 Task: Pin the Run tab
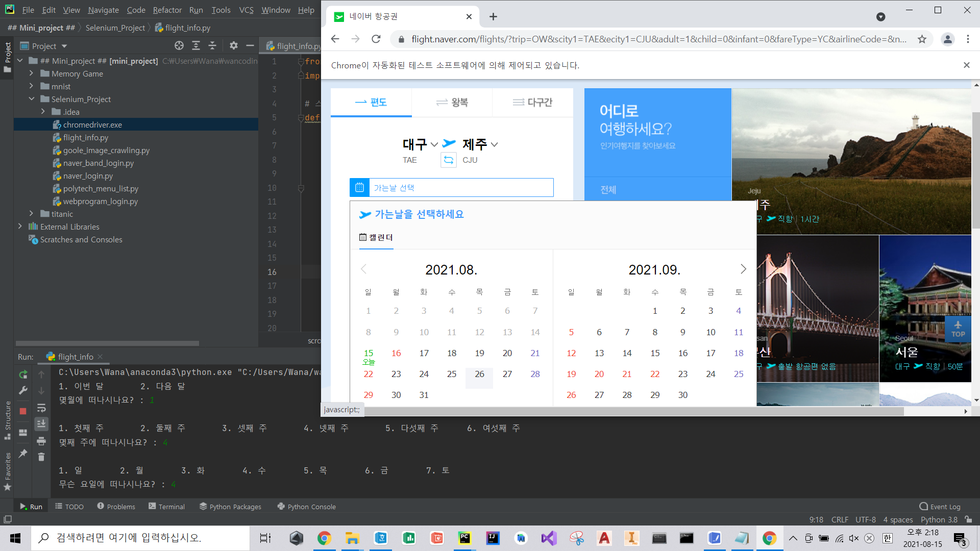pyautogui.click(x=23, y=454)
